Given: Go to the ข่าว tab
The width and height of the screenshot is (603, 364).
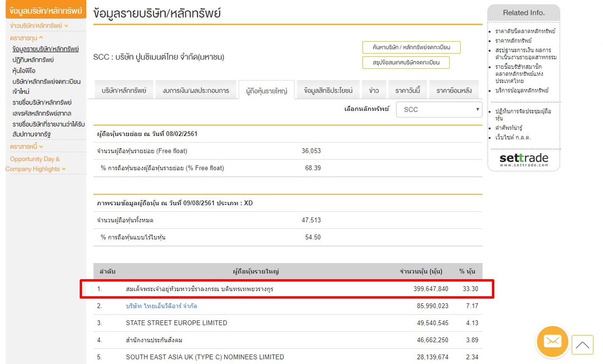Looking at the screenshot, I should click(374, 90).
